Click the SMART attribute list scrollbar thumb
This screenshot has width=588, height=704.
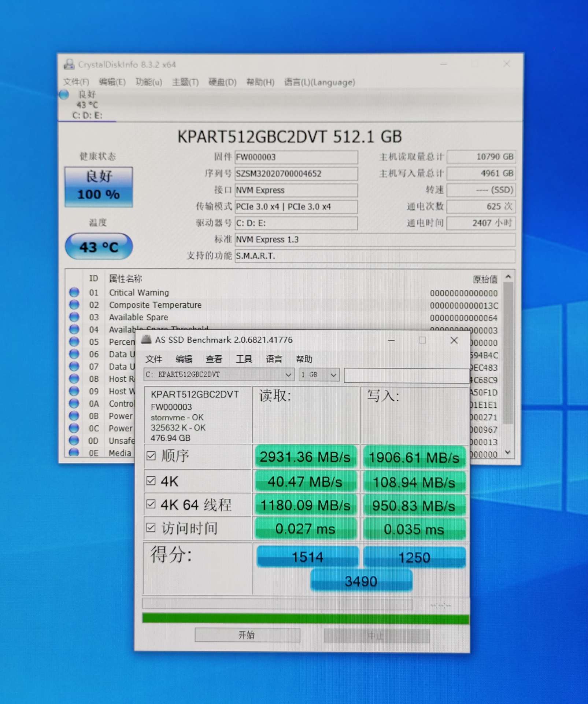[508, 352]
